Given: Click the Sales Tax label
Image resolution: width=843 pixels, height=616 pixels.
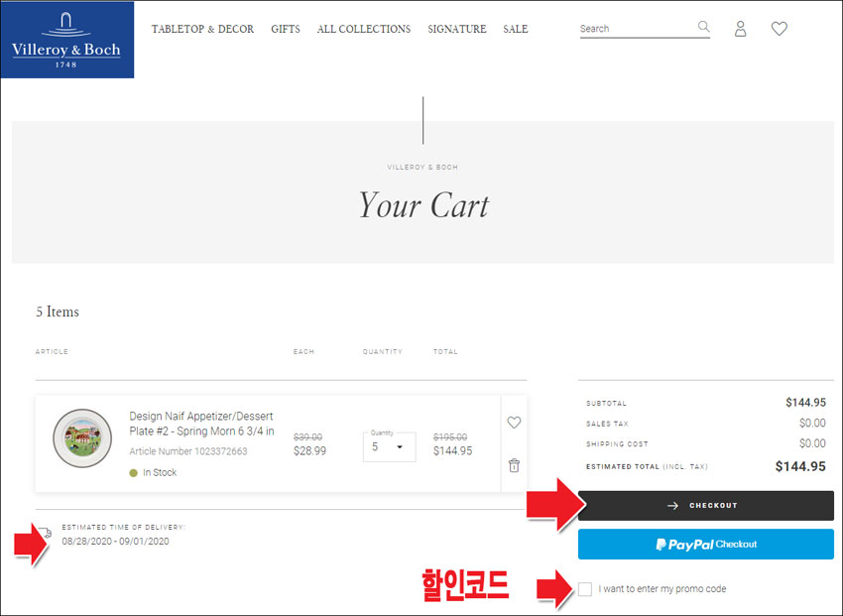Looking at the screenshot, I should pyautogui.click(x=607, y=424).
